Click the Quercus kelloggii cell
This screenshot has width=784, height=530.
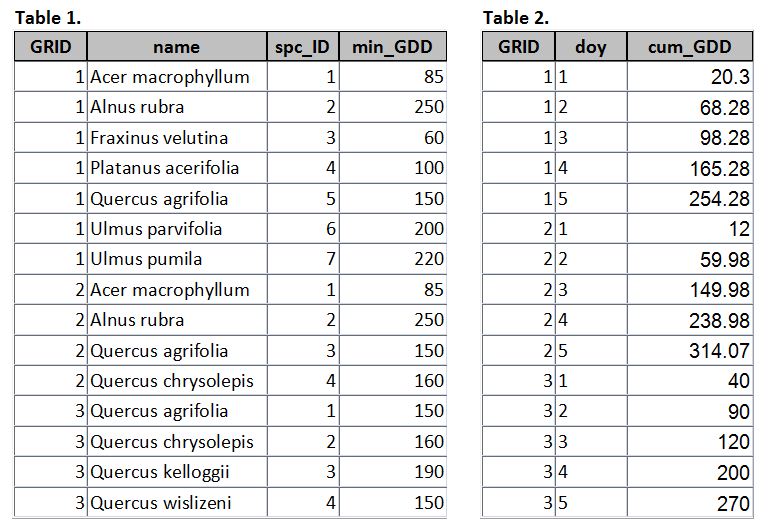(177, 472)
